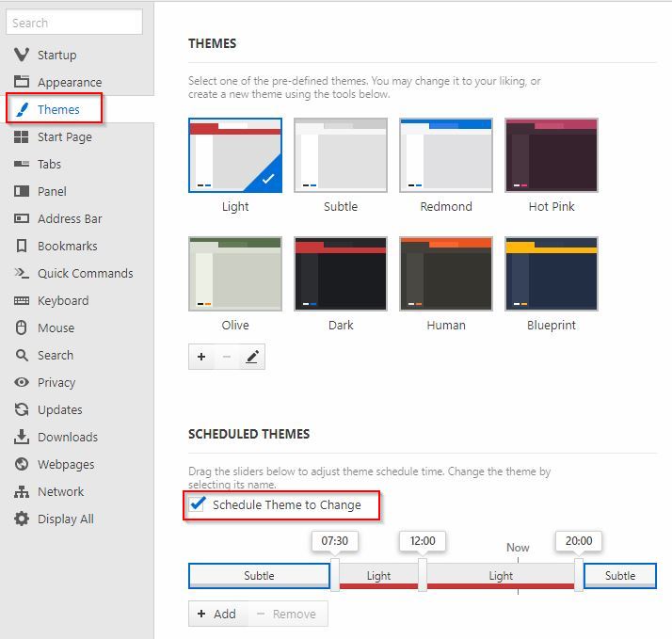
Task: Click the Display All gear icon
Action: pos(22,519)
